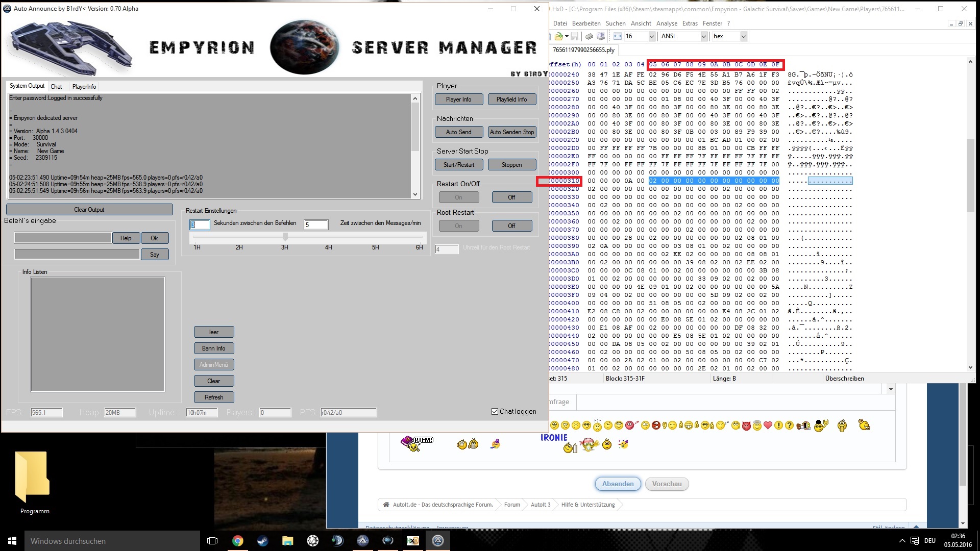
Task: Click the open RAM chip icon
Action: tap(589, 36)
